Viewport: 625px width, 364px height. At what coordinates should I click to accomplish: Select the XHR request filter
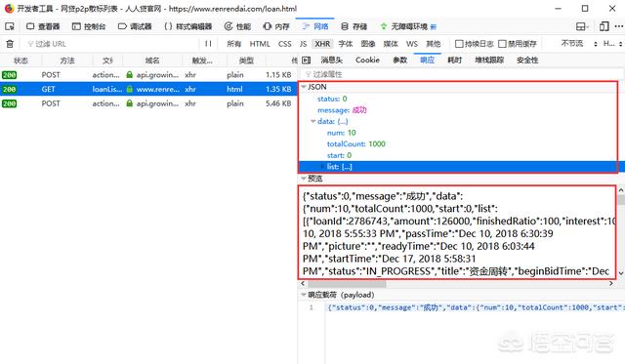322,44
